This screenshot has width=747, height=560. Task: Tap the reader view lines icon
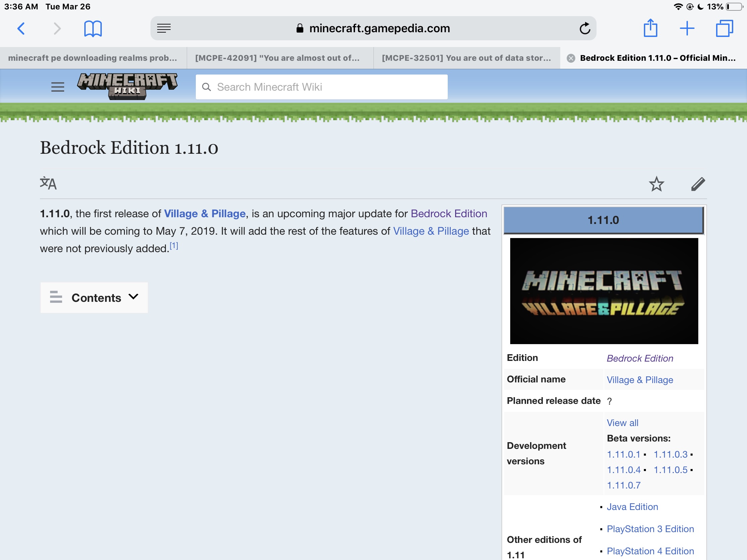click(164, 28)
